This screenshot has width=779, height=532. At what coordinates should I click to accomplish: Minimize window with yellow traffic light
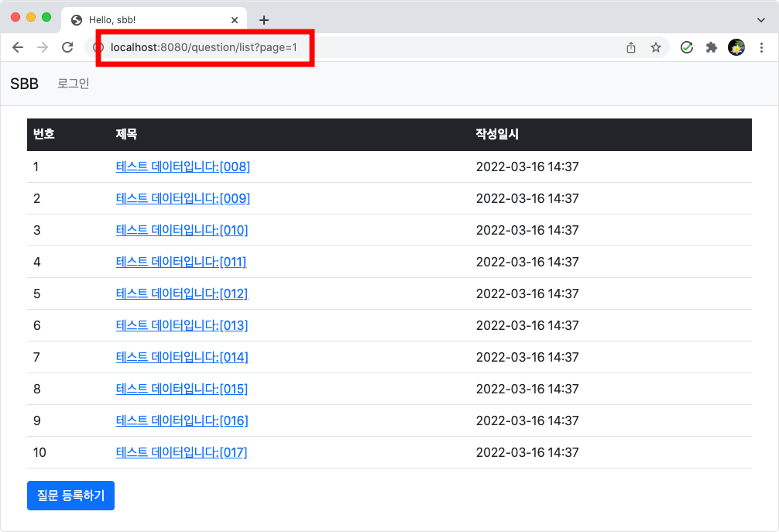click(x=31, y=17)
